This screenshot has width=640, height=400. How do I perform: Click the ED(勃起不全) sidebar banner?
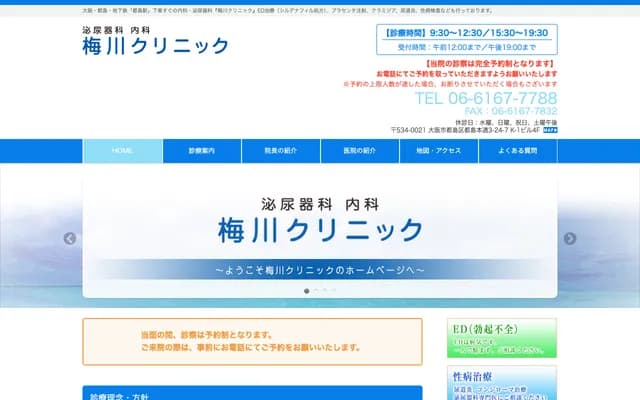(x=502, y=337)
